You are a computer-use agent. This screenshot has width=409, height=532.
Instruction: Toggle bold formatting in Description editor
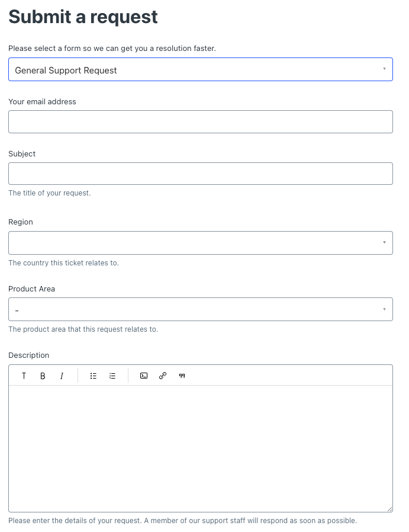(x=43, y=376)
